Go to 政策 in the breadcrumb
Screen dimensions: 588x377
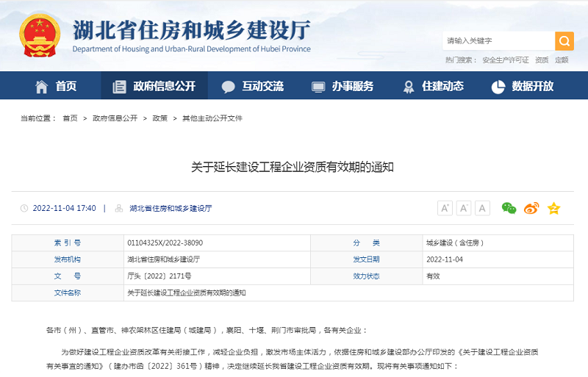point(159,118)
